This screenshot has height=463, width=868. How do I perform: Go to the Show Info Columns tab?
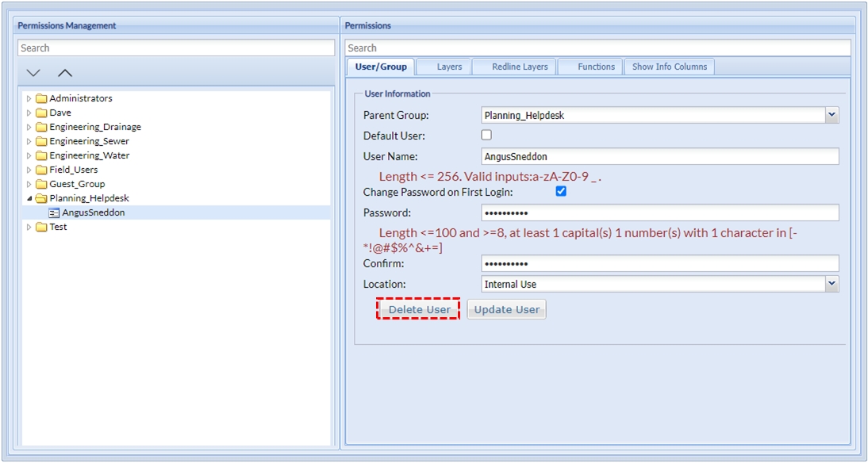click(x=669, y=67)
